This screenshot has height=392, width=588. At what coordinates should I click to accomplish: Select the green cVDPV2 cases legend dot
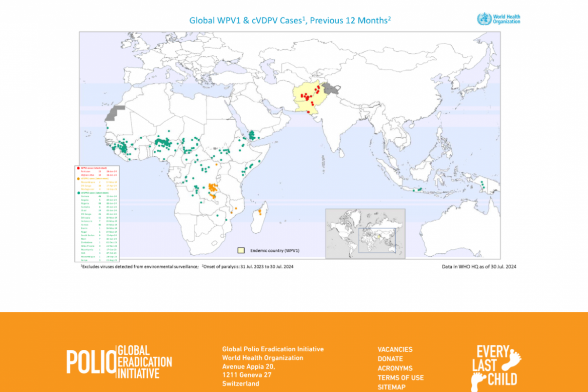tap(78, 193)
